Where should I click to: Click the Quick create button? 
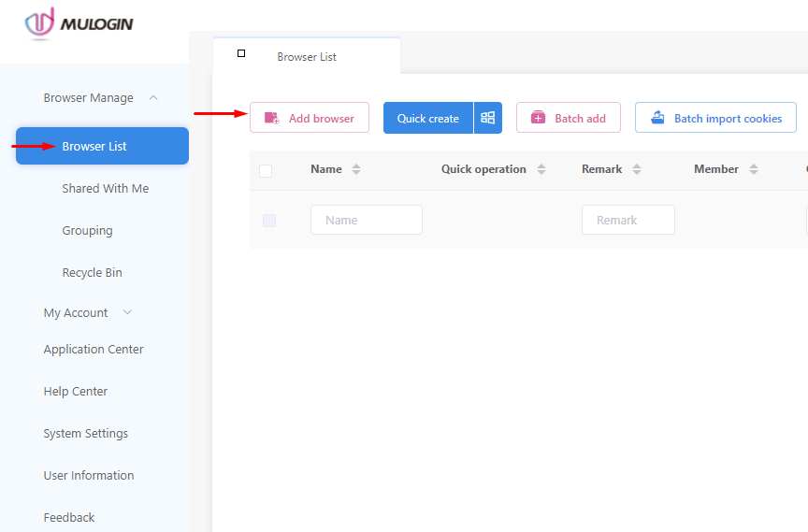pyautogui.click(x=427, y=118)
